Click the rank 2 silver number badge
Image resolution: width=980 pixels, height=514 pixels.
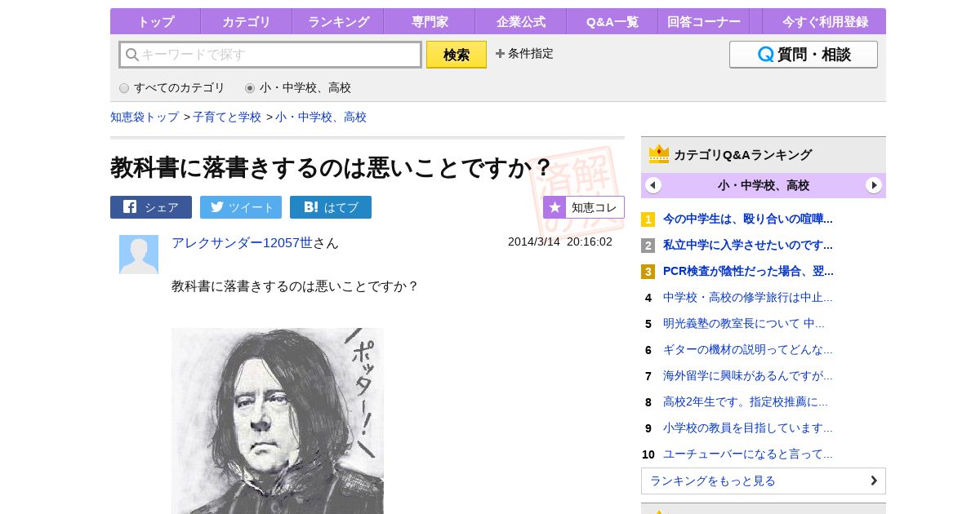pyautogui.click(x=648, y=246)
